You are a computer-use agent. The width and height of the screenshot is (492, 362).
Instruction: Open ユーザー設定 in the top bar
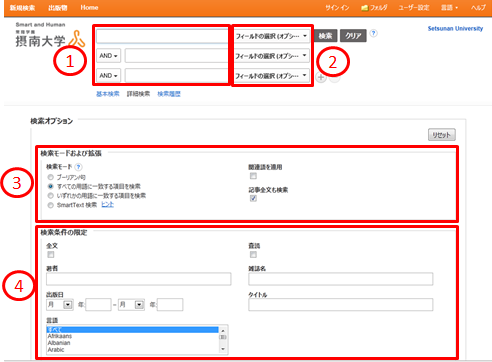click(x=414, y=7)
